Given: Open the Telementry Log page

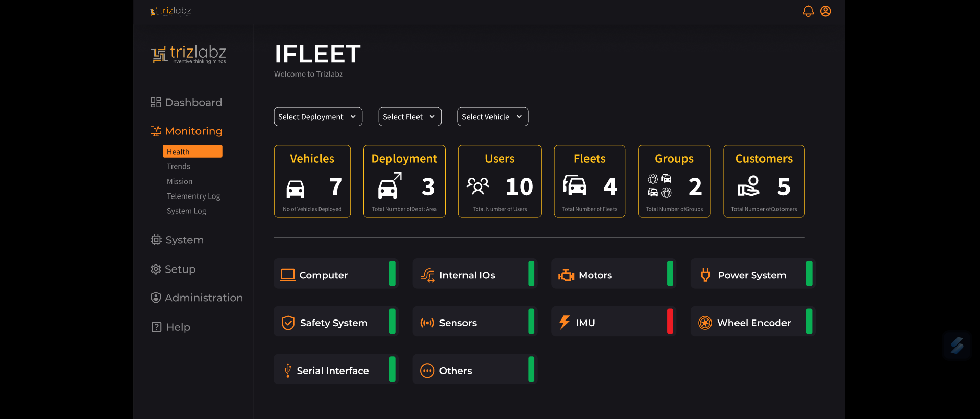Looking at the screenshot, I should point(193,196).
